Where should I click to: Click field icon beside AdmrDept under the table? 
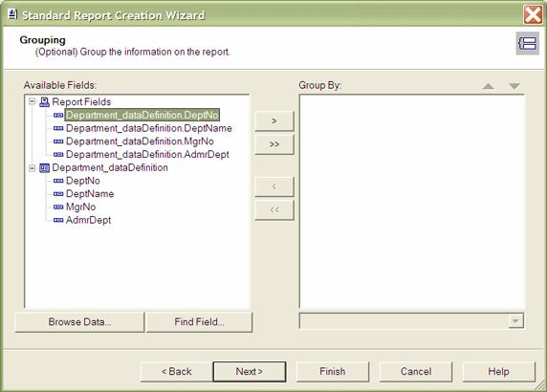click(58, 220)
